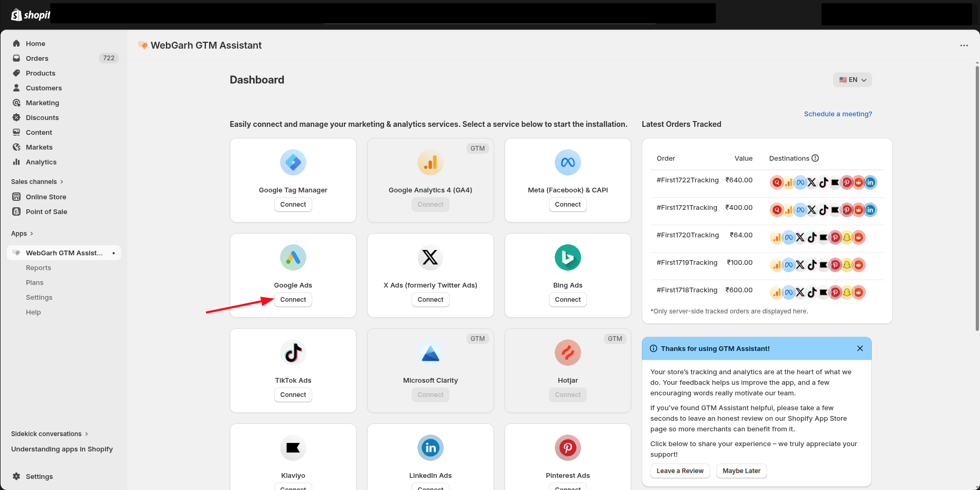Connect Bing Ads
The image size is (980, 490).
(568, 300)
